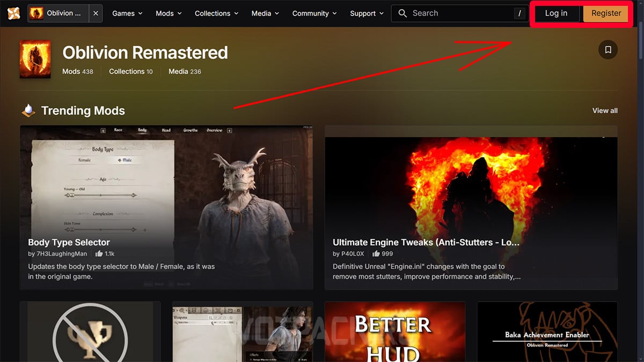Screen dimensions: 644x362
Task: Click the thumbs-up icon on Body Type Selector
Action: tap(99, 254)
